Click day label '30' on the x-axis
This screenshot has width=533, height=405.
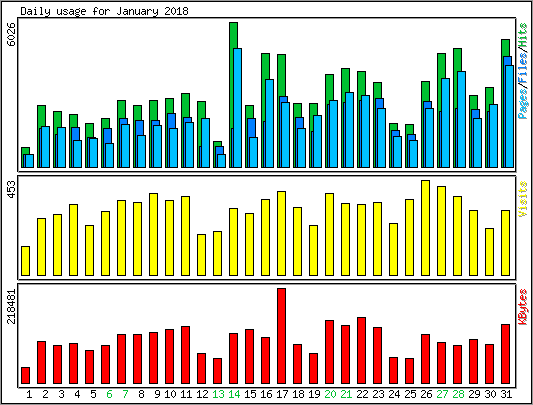(x=490, y=394)
